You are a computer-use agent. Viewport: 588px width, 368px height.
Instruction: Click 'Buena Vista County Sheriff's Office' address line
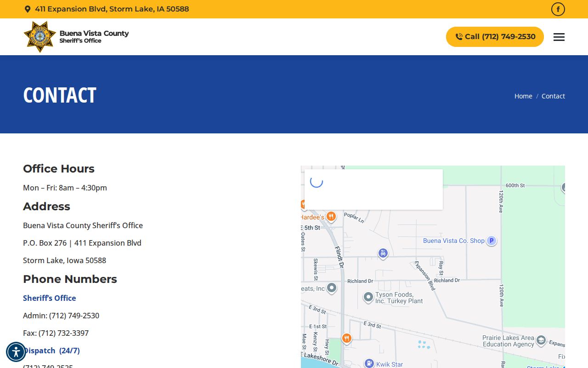[x=83, y=225]
